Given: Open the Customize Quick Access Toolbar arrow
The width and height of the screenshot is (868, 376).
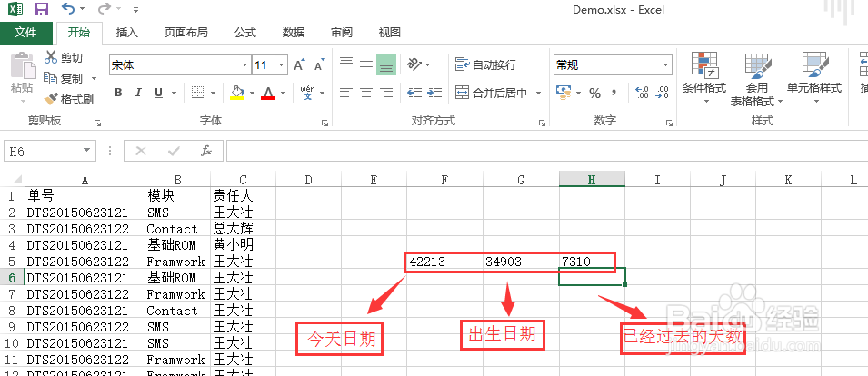Looking at the screenshot, I should [x=136, y=10].
